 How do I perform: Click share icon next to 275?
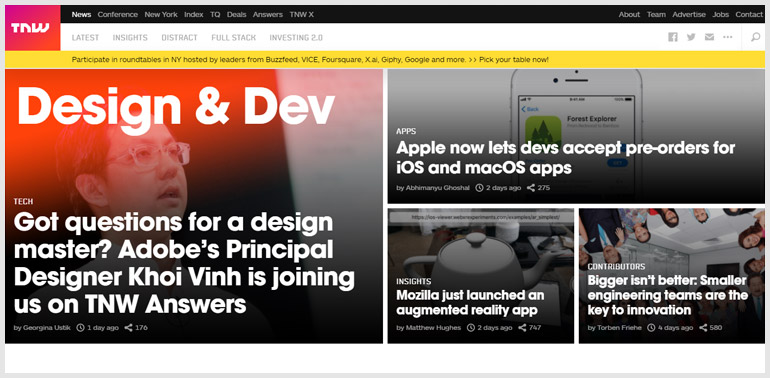click(x=531, y=188)
